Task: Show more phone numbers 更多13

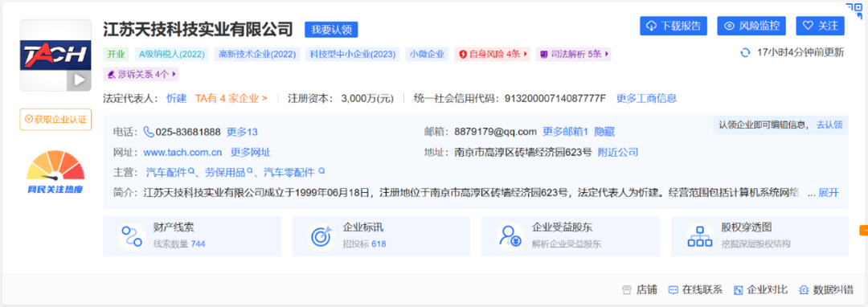Action: click(243, 132)
